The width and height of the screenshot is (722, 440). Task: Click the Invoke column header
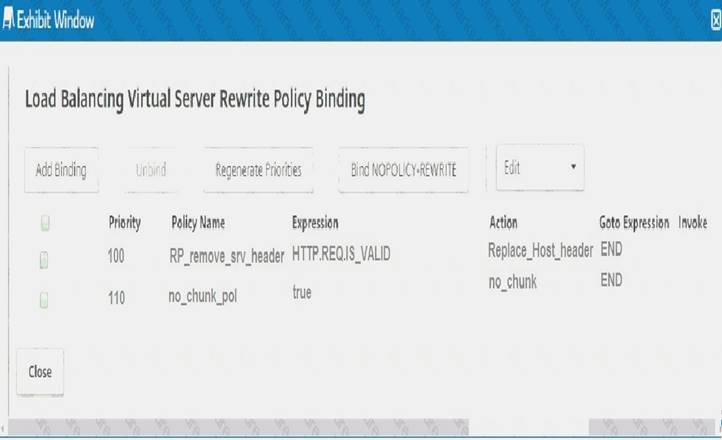(692, 223)
